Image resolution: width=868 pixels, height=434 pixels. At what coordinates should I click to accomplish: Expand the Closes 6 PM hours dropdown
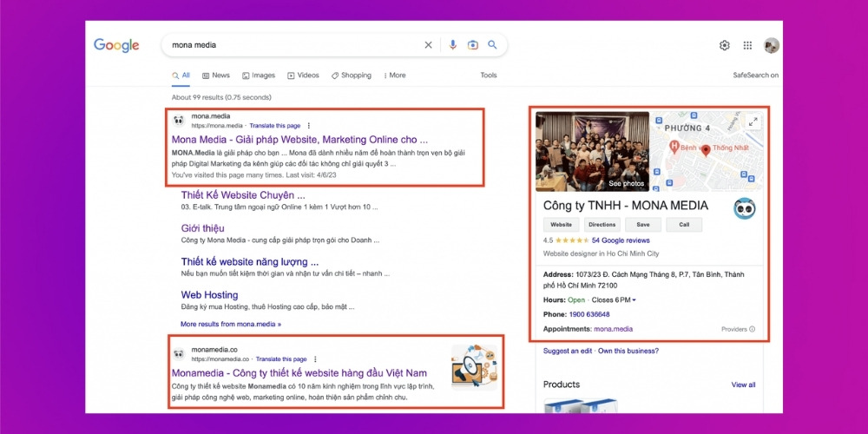pyautogui.click(x=615, y=300)
